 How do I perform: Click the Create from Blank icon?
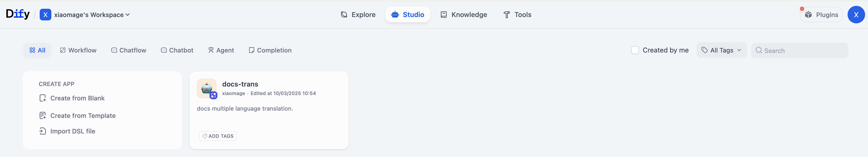click(x=42, y=98)
